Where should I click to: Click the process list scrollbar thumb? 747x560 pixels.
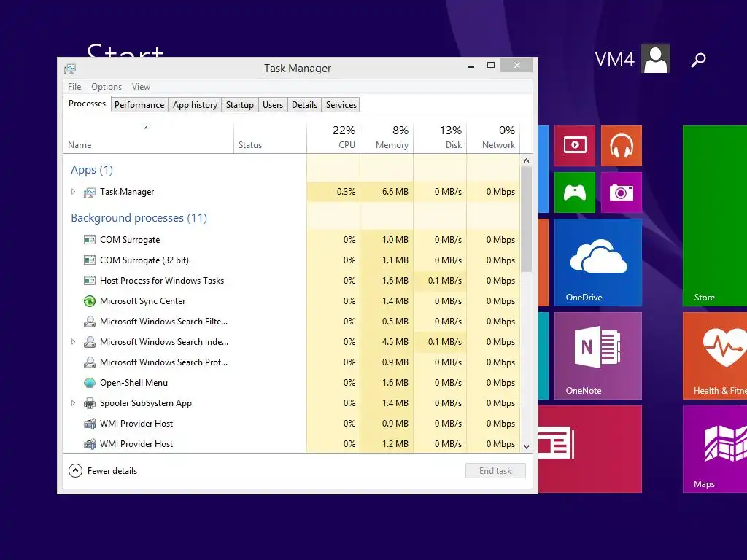pos(527,219)
